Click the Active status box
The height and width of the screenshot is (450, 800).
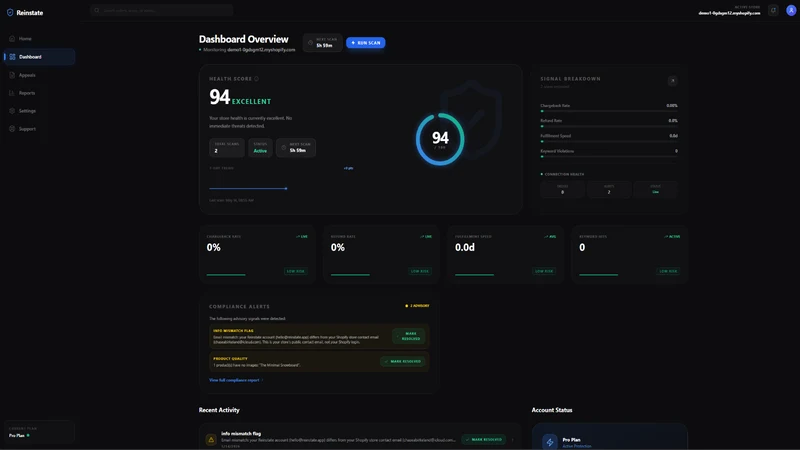[x=260, y=147]
